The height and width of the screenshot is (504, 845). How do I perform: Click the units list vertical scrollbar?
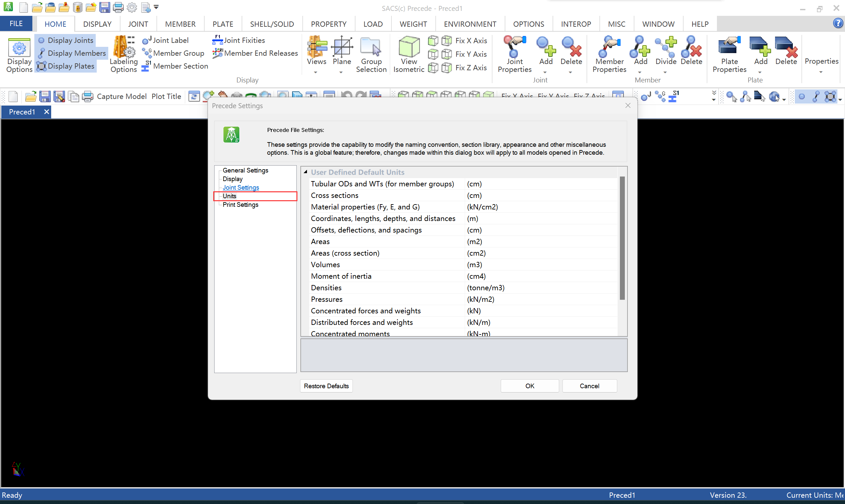click(622, 238)
